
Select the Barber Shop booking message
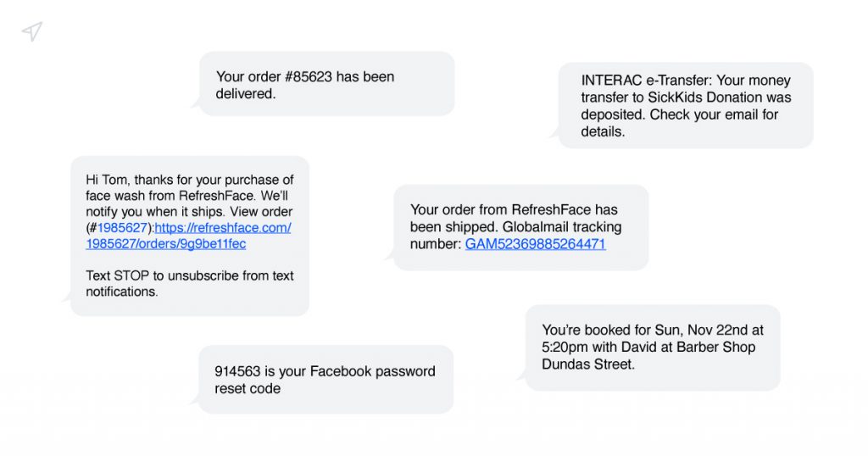coord(652,348)
